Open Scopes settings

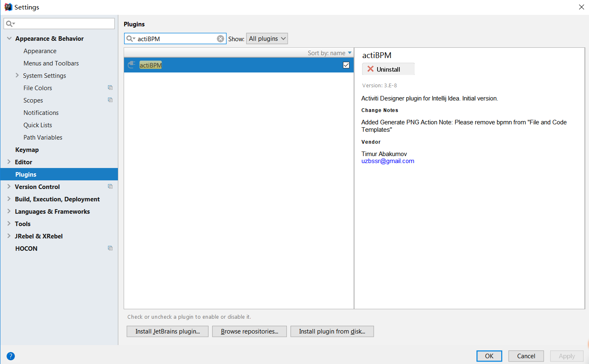33,100
